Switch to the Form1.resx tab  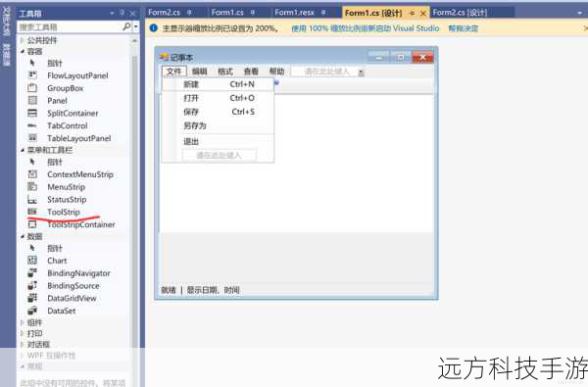(x=294, y=13)
